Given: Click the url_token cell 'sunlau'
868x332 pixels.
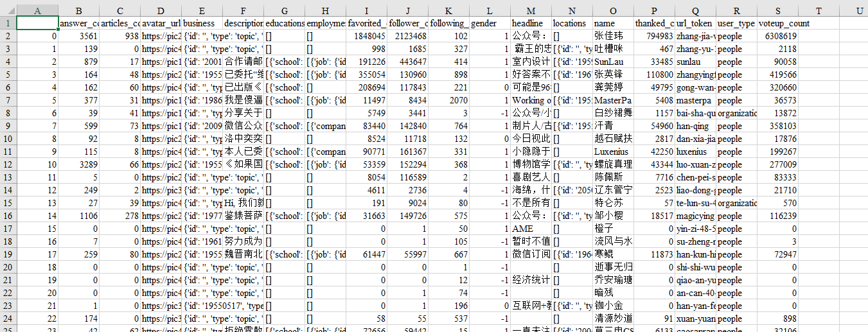Looking at the screenshot, I should pos(696,62).
